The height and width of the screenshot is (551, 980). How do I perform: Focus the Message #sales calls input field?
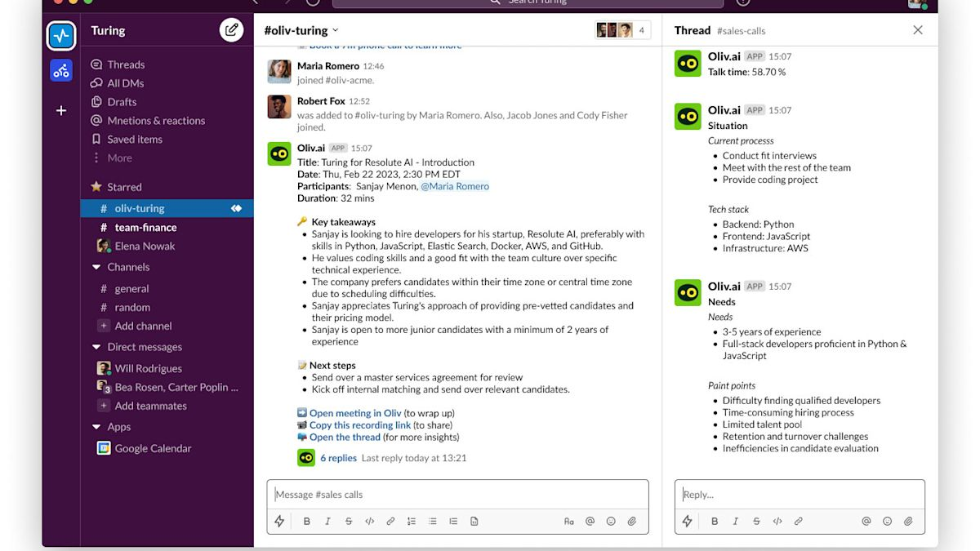[457, 495]
